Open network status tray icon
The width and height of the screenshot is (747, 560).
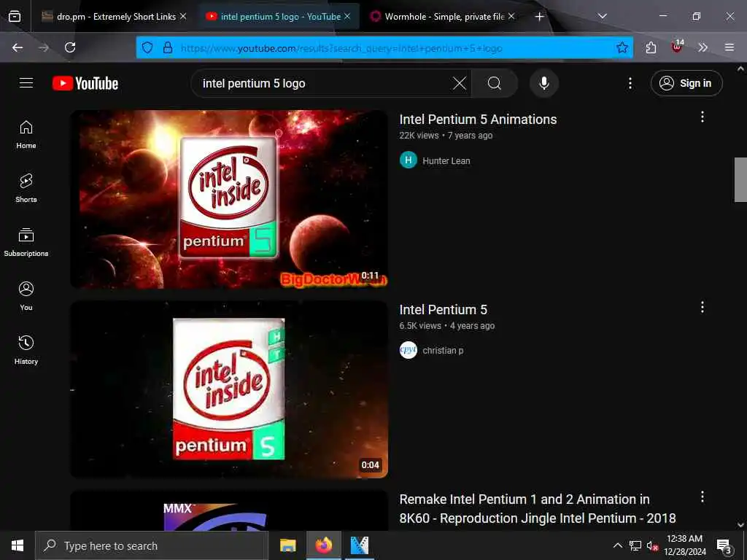pyautogui.click(x=635, y=545)
